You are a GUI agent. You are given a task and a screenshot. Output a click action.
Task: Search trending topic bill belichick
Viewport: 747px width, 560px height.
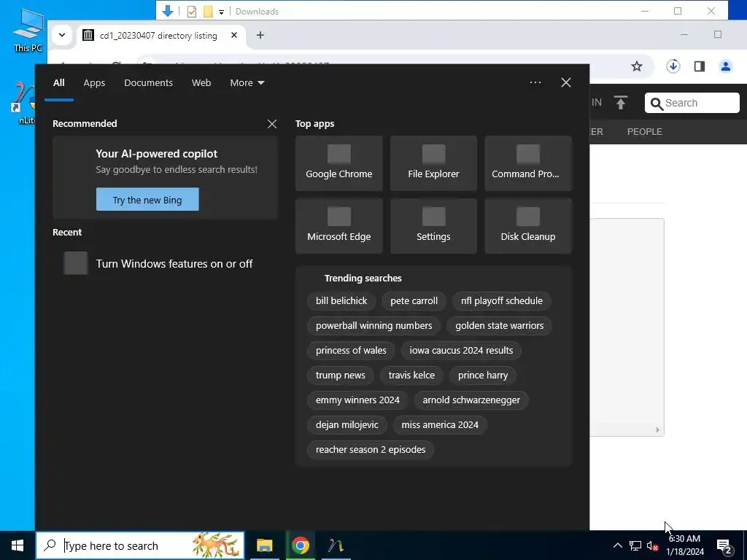coord(341,301)
